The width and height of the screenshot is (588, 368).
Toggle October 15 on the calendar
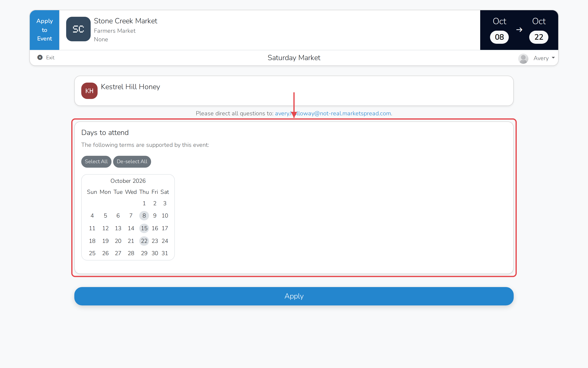(x=144, y=228)
